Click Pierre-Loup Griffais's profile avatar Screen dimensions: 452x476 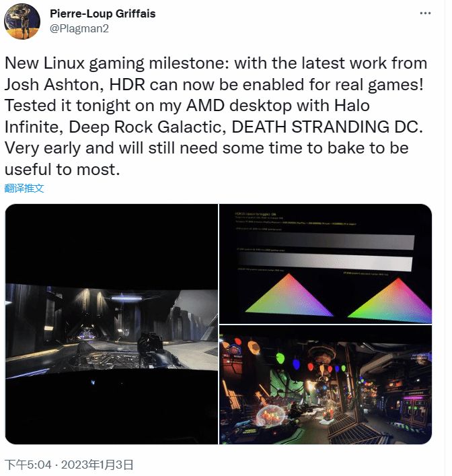point(22,22)
